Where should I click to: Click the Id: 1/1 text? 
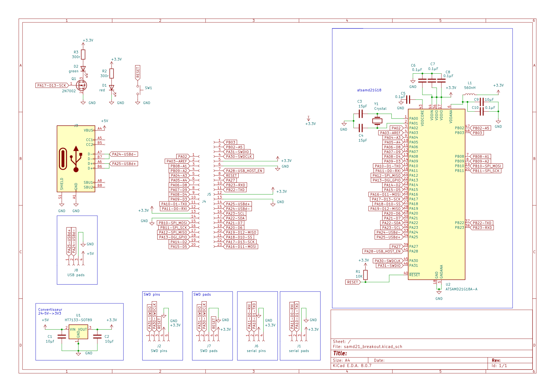[x=499, y=365]
